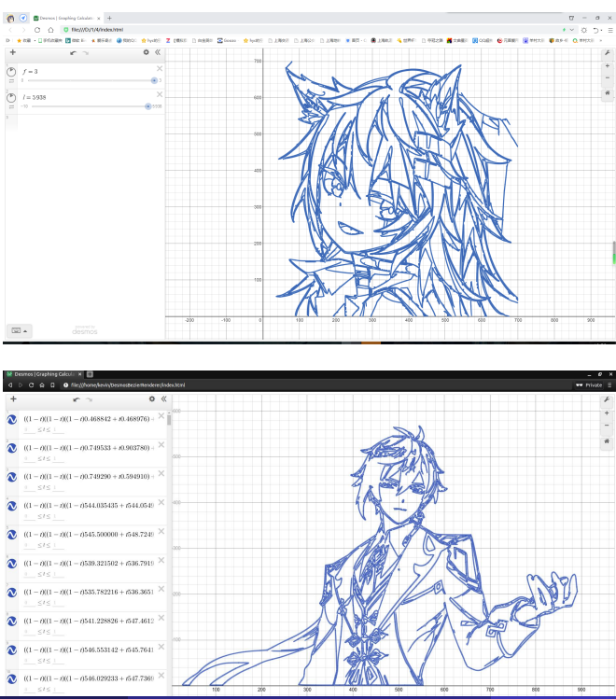
Task: Reload page in top browser
Action: (x=37, y=30)
